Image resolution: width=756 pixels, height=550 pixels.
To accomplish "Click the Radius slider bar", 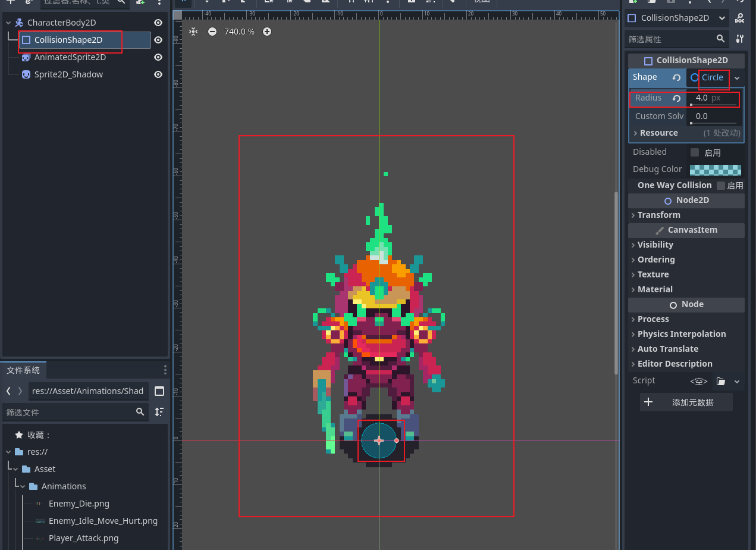I will (x=713, y=105).
